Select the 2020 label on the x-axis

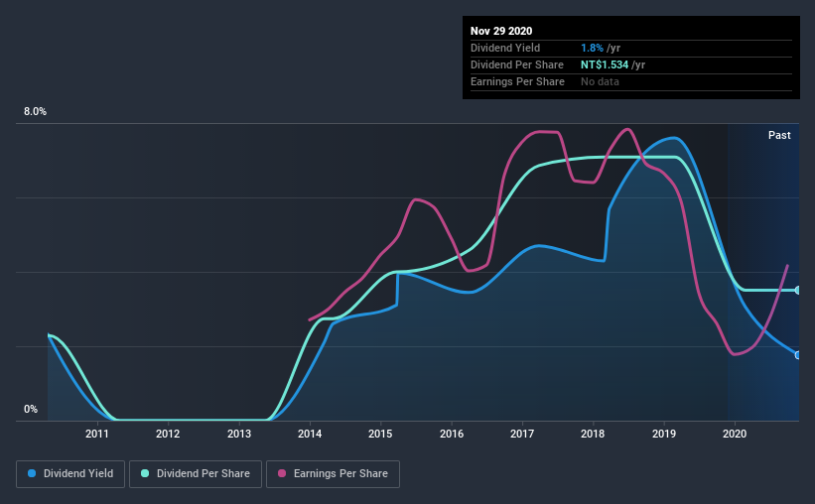pos(735,434)
